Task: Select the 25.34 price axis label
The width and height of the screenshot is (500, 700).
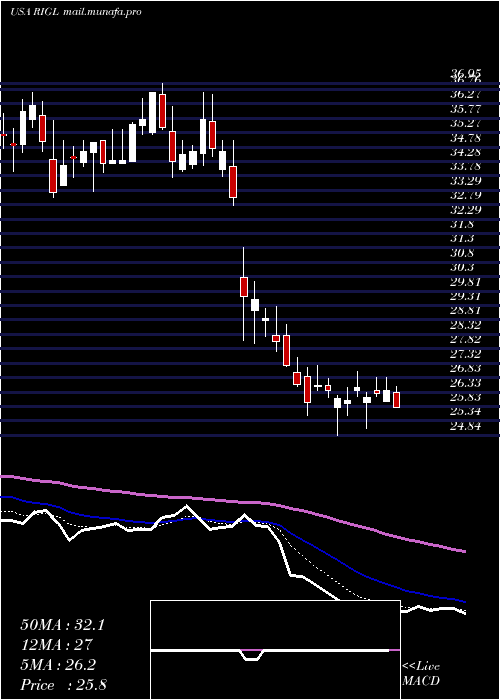Action: click(465, 412)
